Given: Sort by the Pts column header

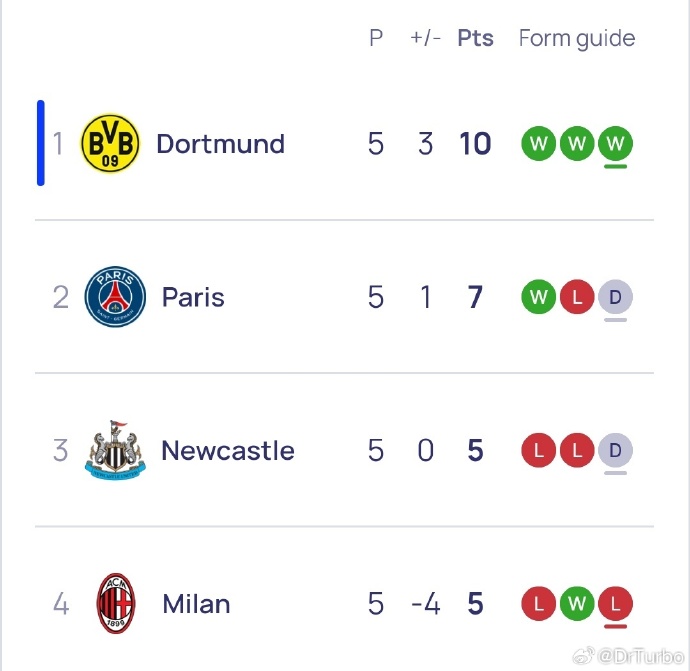Looking at the screenshot, I should click(x=476, y=38).
